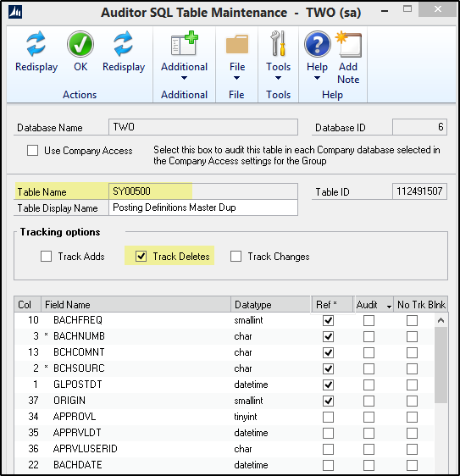Check Ref for APRVLUSERID row
This screenshot has height=476, width=460.
[x=328, y=449]
